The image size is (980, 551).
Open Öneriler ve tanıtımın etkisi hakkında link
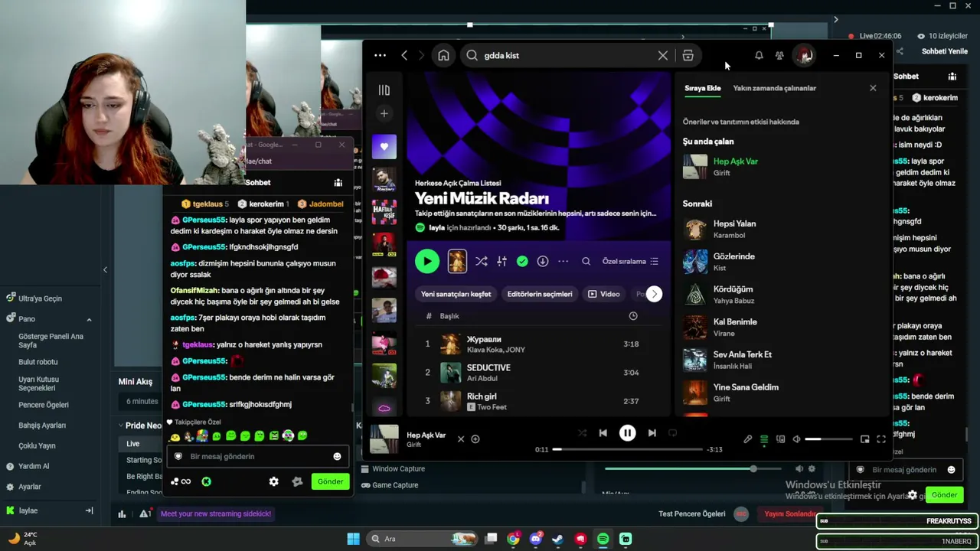(740, 122)
